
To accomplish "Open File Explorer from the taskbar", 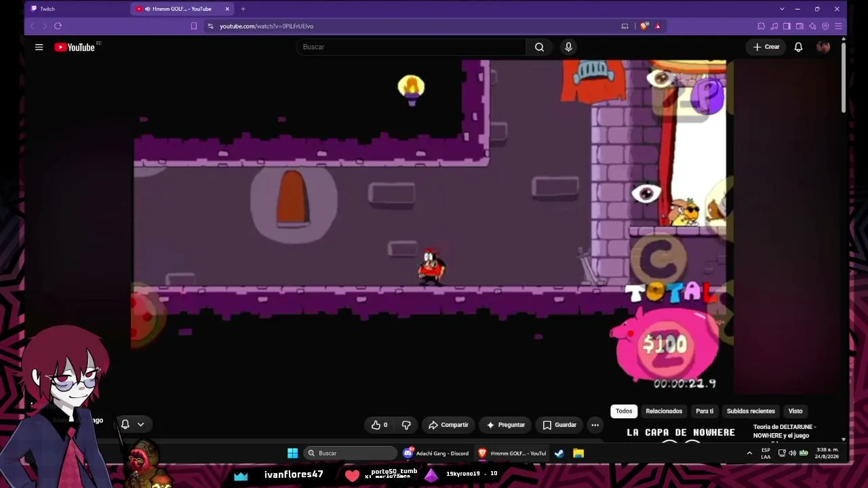I will point(578,453).
